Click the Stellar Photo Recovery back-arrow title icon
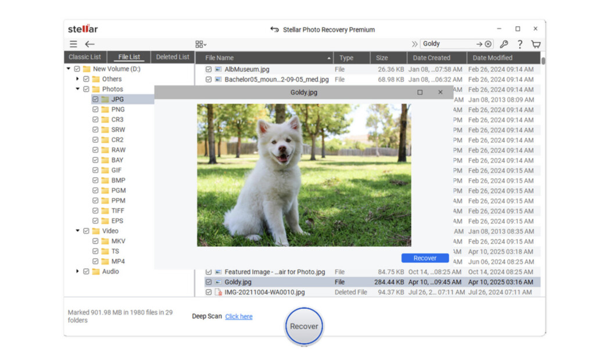The width and height of the screenshot is (595, 364). click(274, 29)
